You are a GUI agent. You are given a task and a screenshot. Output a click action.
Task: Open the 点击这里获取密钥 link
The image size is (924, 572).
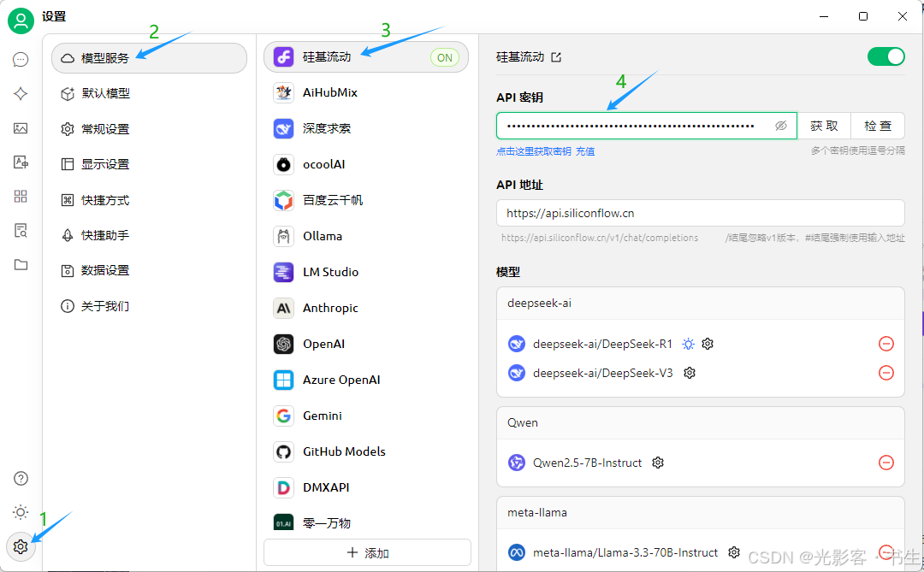point(533,151)
